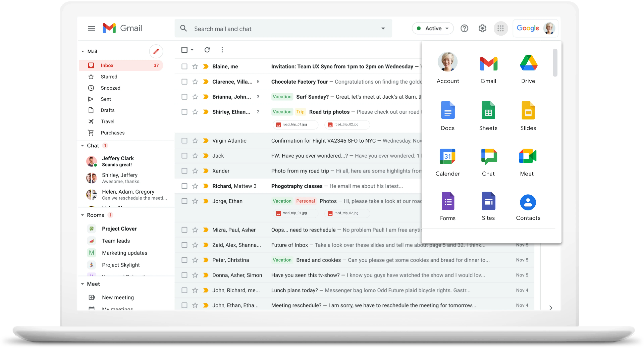
Task: Click the compose pencil icon
Action: click(156, 51)
